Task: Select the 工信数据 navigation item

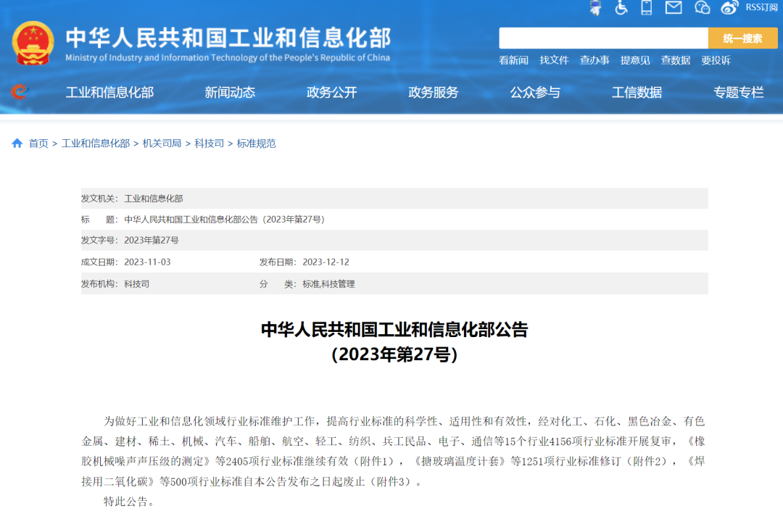Action: click(637, 92)
